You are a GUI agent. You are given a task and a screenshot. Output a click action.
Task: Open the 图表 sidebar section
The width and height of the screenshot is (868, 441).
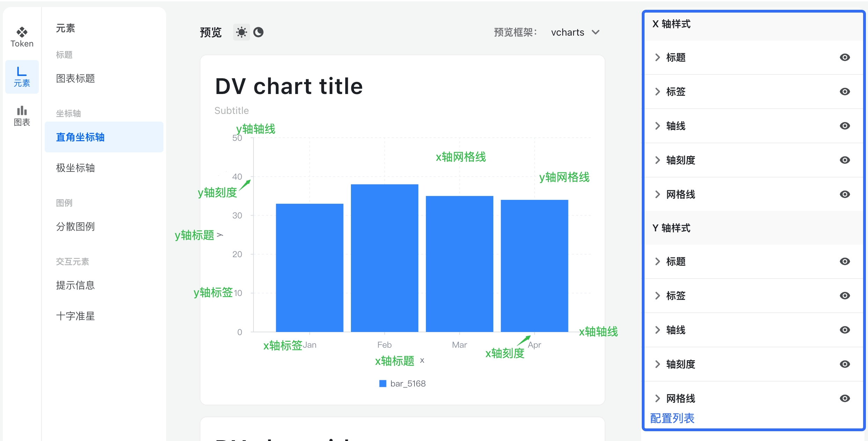22,116
